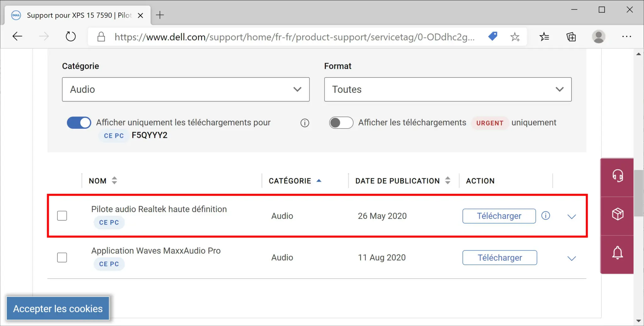Open the favorites star in the address bar

coord(515,36)
